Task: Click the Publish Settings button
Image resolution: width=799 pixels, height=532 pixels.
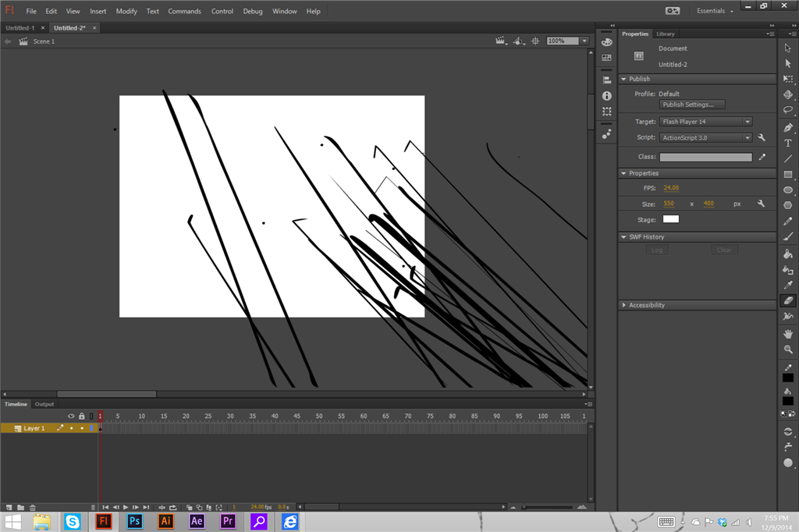Action: coord(692,105)
